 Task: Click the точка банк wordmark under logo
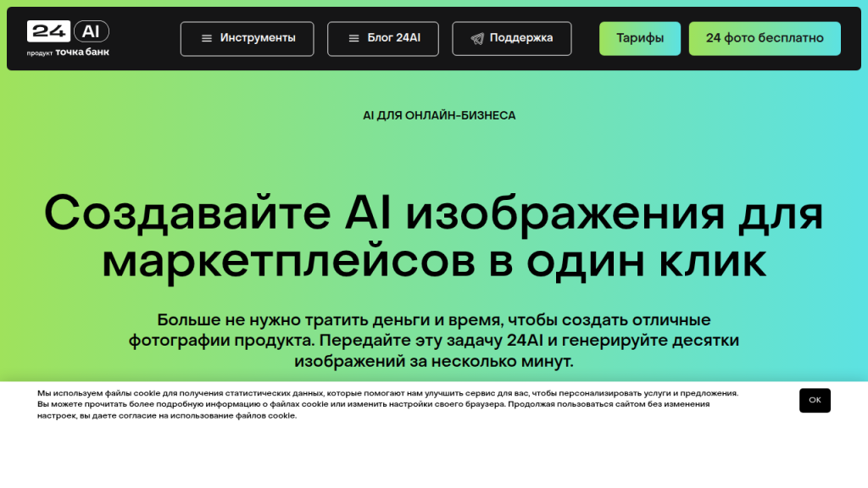click(x=82, y=52)
